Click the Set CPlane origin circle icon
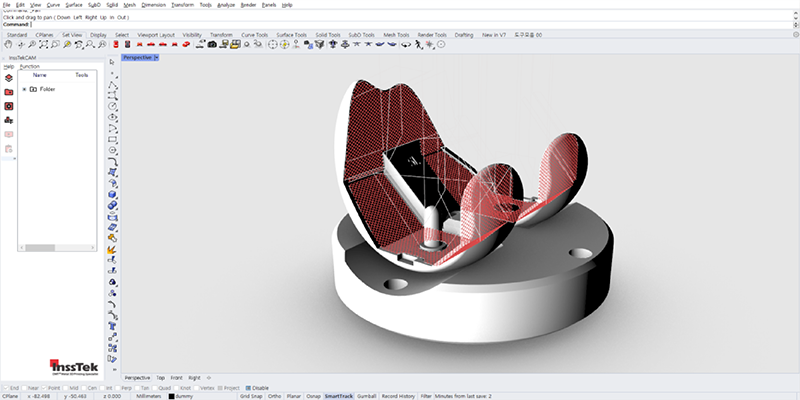Viewport: 800px width, 400px height. click(272, 44)
